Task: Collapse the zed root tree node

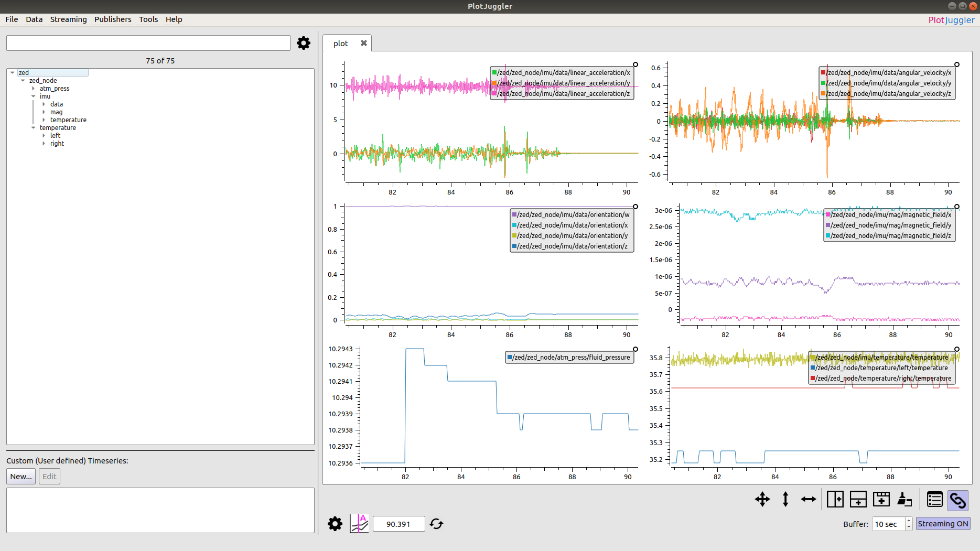Action: pos(13,73)
